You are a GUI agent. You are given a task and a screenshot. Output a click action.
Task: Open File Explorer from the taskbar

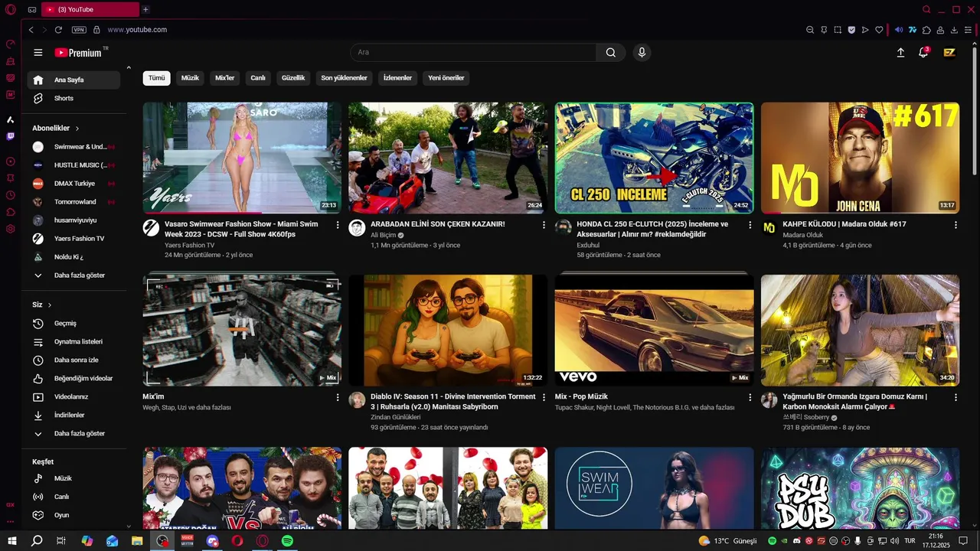pos(137,541)
